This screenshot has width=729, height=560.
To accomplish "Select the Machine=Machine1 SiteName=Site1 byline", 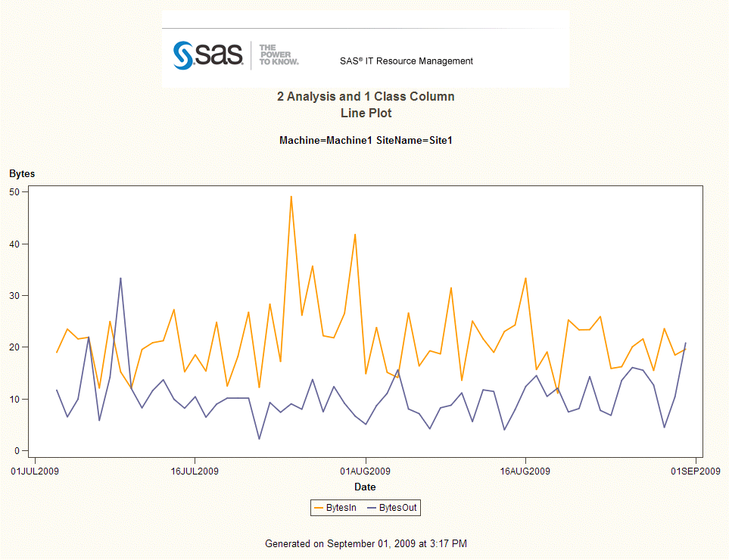I will coord(366,141).
